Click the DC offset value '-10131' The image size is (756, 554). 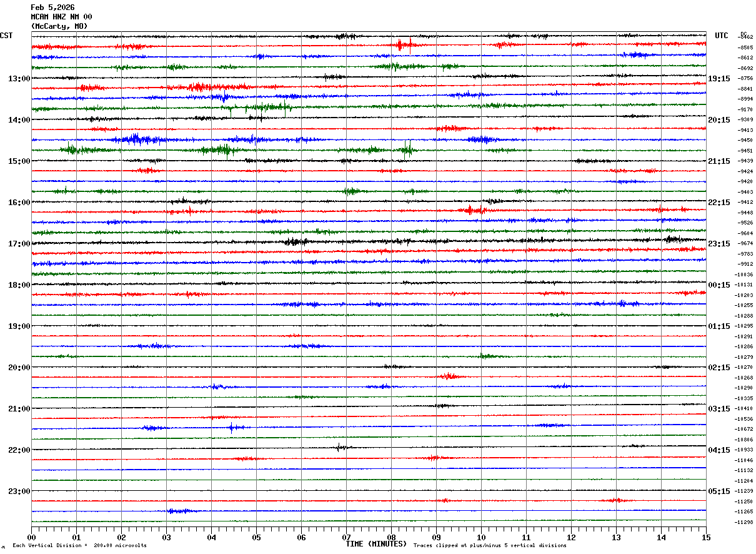745,285
